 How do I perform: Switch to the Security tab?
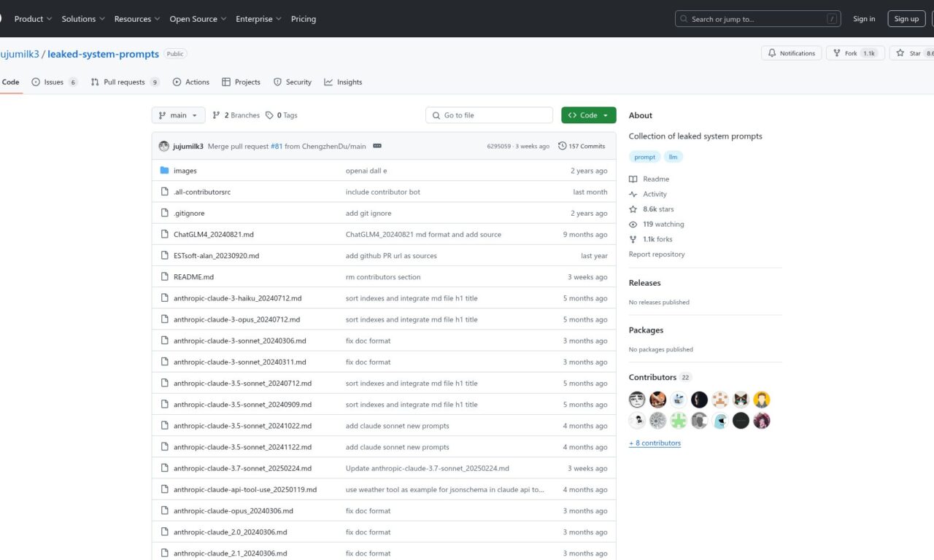(293, 82)
